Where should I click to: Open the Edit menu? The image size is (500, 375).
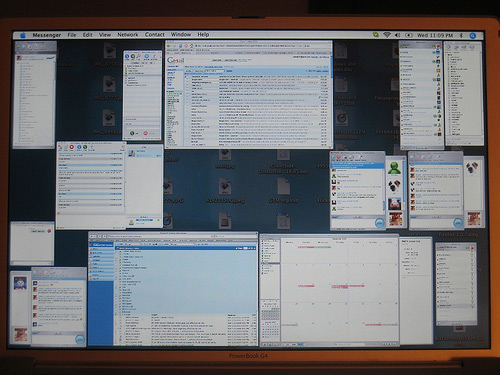[87, 35]
